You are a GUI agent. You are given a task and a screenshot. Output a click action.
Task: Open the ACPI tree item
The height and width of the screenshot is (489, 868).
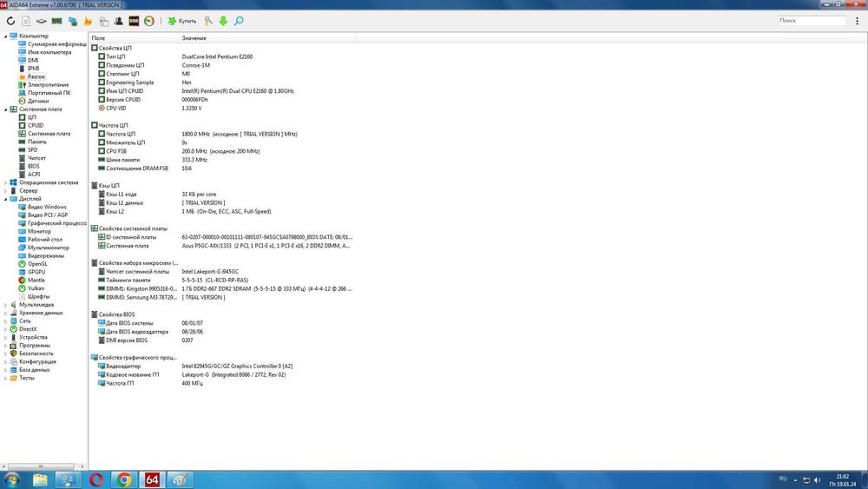click(x=34, y=174)
